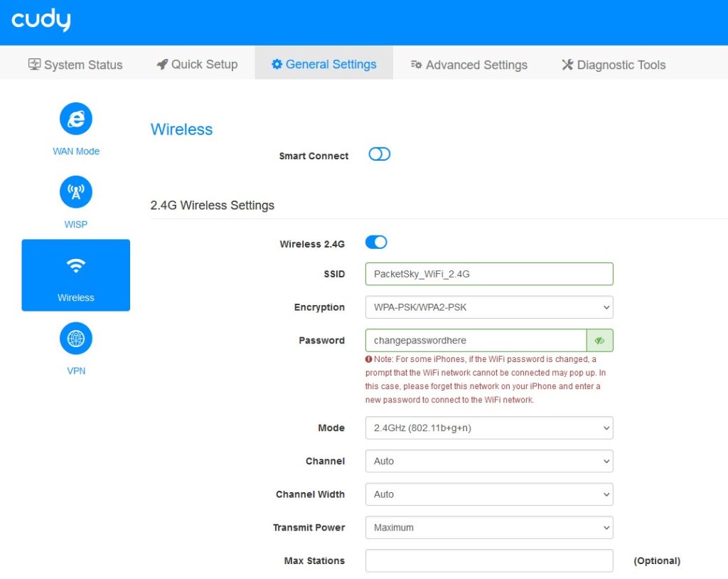The height and width of the screenshot is (579, 728).
Task: Open the Transmit Power dropdown
Action: [489, 527]
